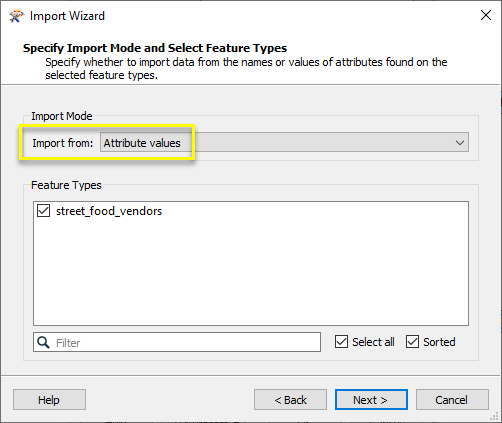Select the Attribute values combo box
The width and height of the screenshot is (502, 423).
click(x=284, y=143)
